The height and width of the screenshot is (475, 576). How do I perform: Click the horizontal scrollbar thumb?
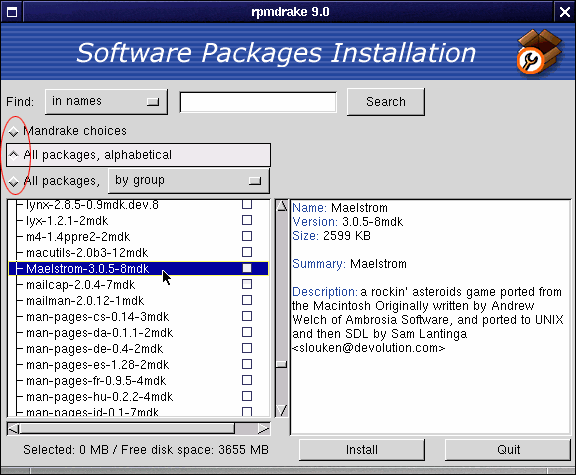(x=127, y=429)
